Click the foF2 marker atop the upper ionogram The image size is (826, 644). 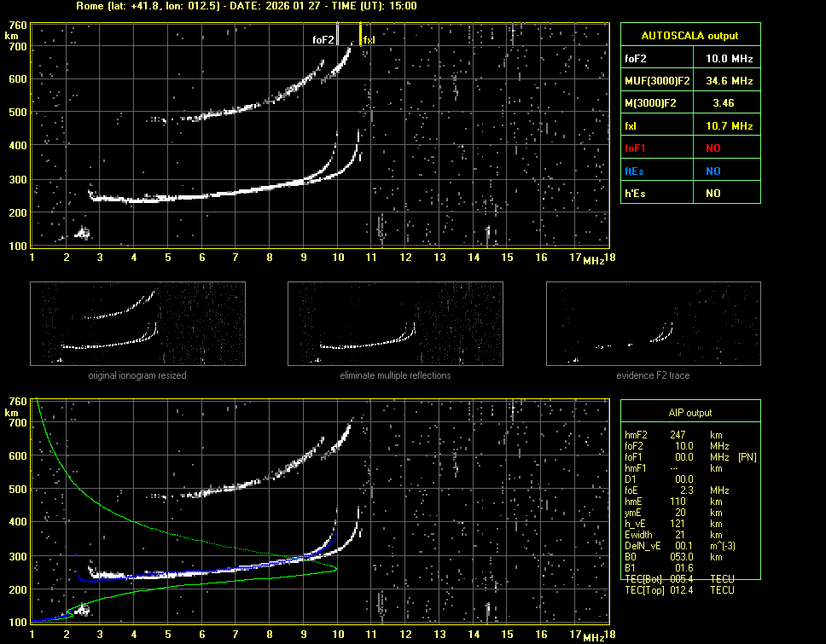pos(324,39)
